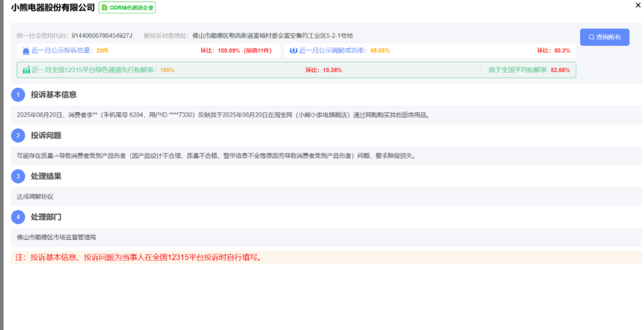Viewport: 644px width, 330px height.
Task: Click the 高于全国平均和解率 52.68% text
Action: [528, 70]
